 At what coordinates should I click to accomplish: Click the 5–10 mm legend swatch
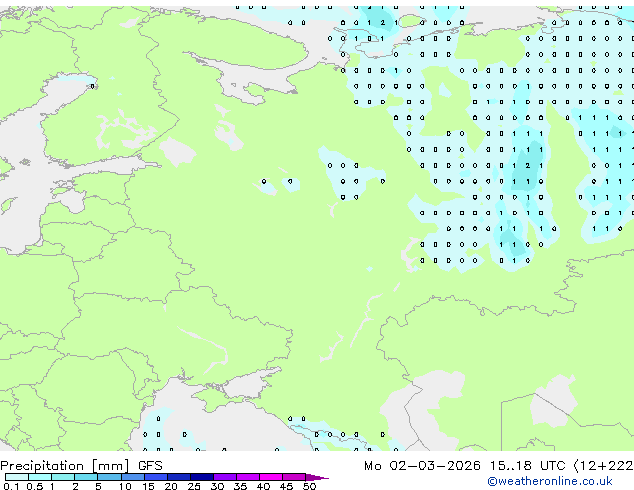tap(109, 477)
